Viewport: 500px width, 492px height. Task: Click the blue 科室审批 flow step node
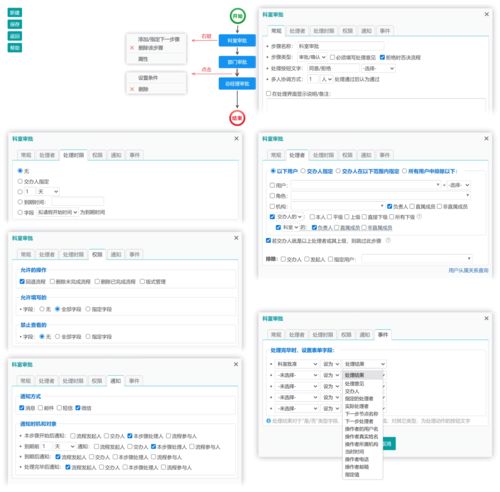tap(237, 40)
